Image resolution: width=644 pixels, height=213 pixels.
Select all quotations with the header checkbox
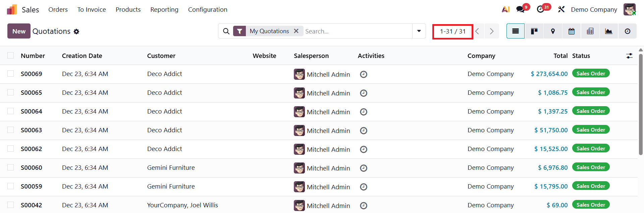point(10,55)
